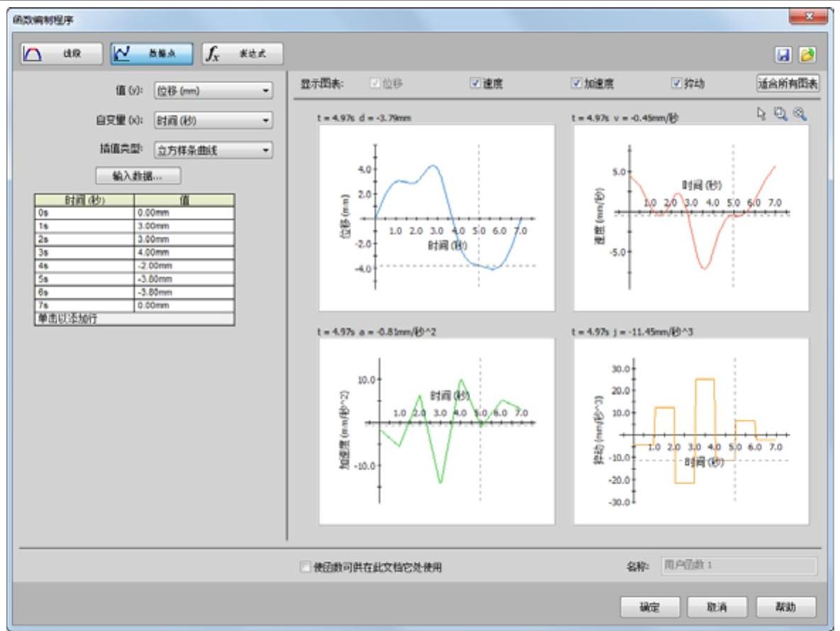Click the 名称 name input field

(739, 566)
